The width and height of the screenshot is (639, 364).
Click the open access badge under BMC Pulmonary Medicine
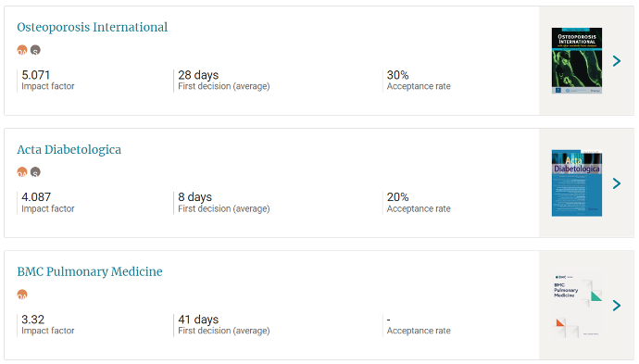click(x=22, y=295)
